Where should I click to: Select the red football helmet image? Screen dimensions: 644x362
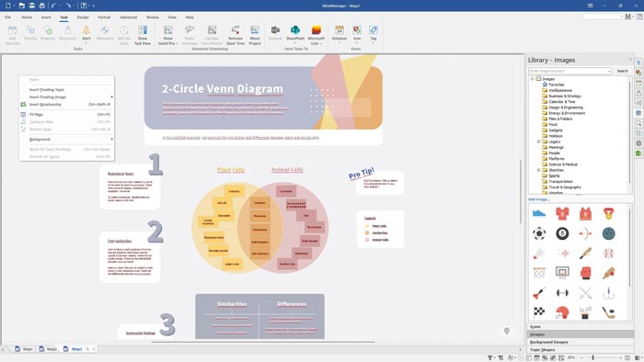click(x=562, y=312)
